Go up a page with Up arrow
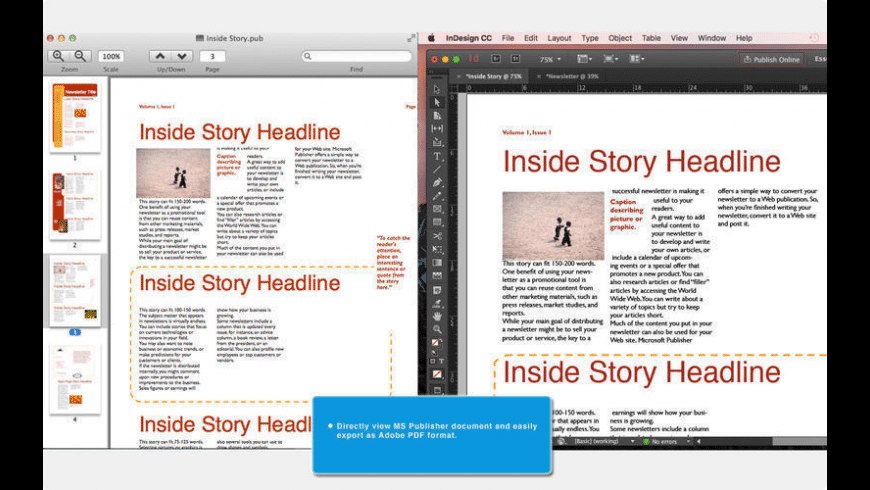 coord(160,56)
